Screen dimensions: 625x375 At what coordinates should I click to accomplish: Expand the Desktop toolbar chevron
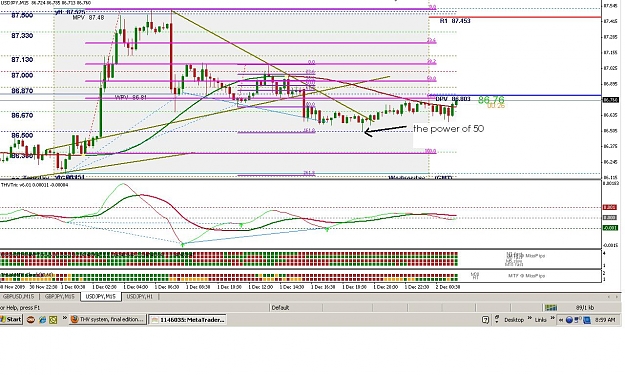tap(530, 318)
